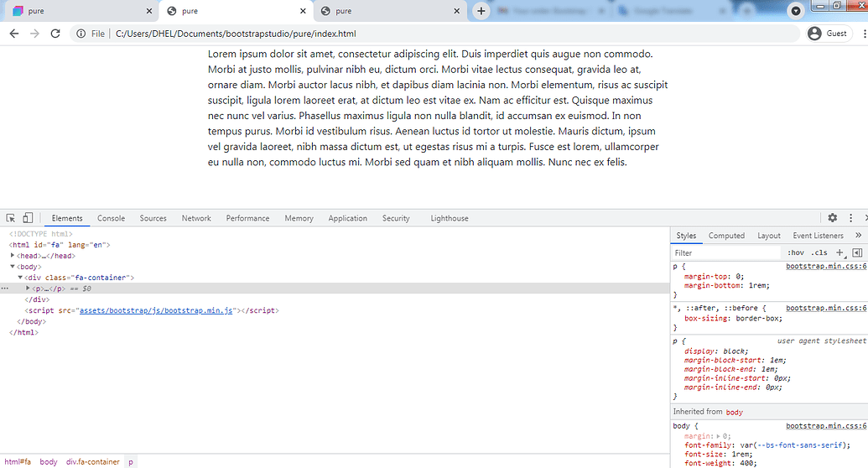Show more sidebar tabs chevron

(x=859, y=236)
